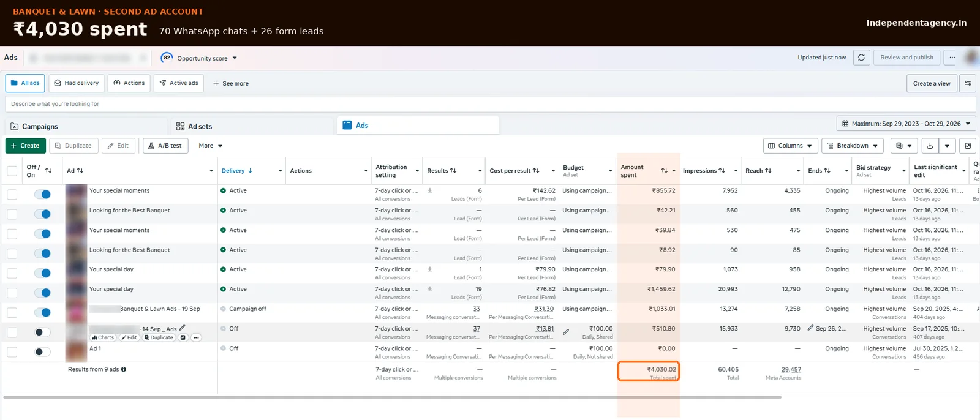This screenshot has height=420, width=980.
Task: Click the export download icon
Action: point(930,146)
